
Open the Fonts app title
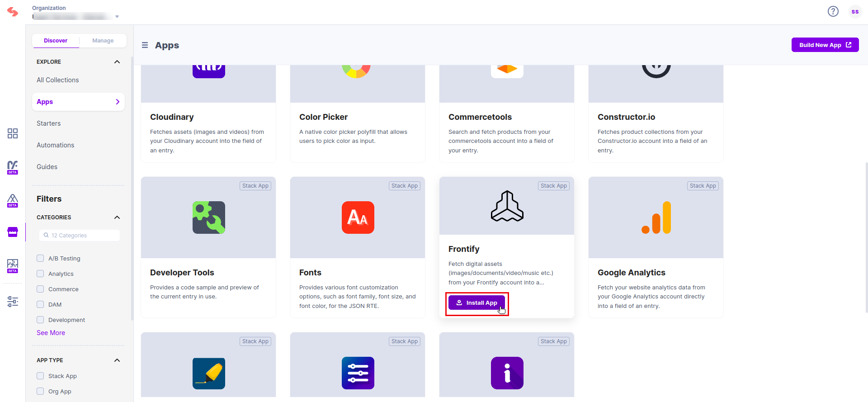(310, 273)
